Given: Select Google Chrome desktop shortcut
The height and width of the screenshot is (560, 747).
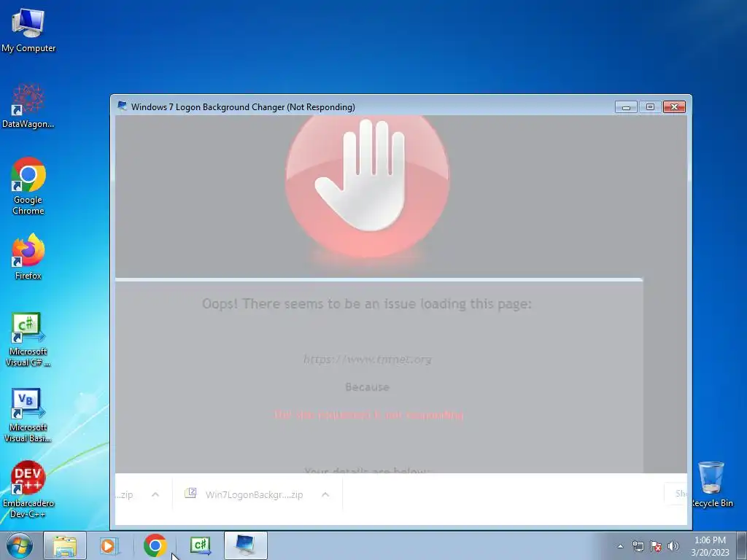Looking at the screenshot, I should 28,186.
